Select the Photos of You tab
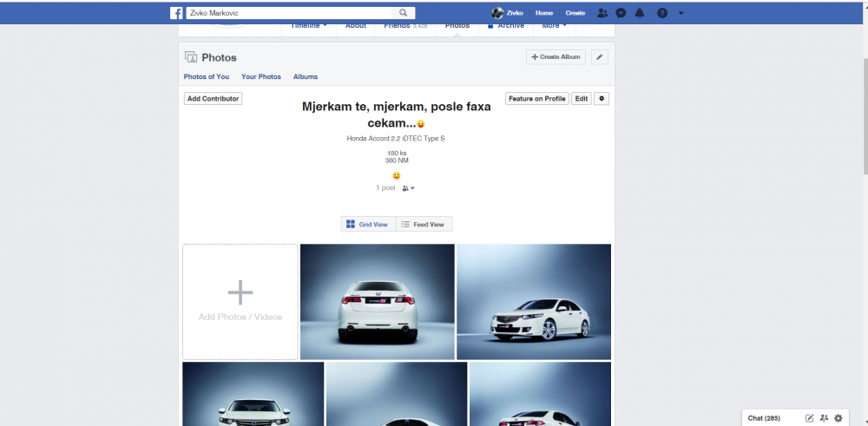The height and width of the screenshot is (426, 868). [x=207, y=77]
